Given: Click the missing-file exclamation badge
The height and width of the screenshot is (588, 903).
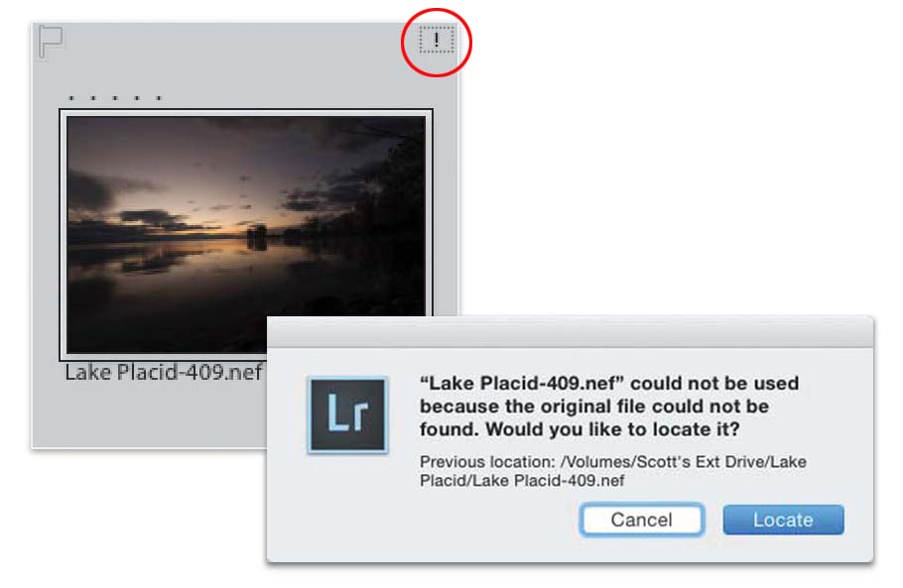Looking at the screenshot, I should 436,40.
